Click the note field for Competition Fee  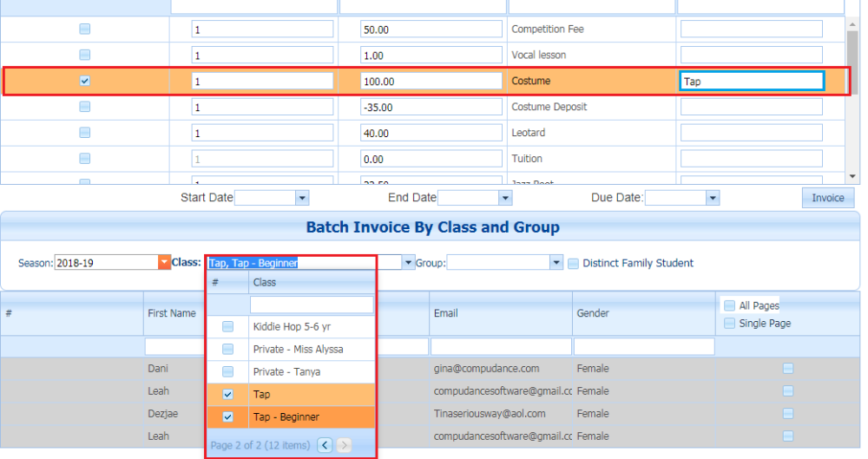click(x=751, y=30)
